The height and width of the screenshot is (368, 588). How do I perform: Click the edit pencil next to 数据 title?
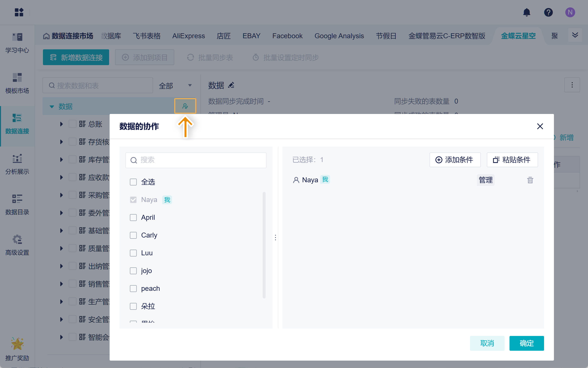[231, 85]
